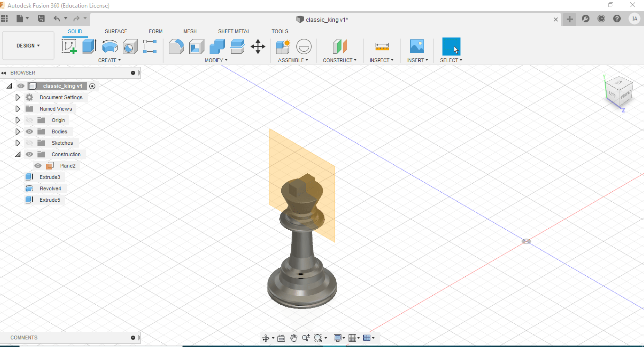Open the MODIFY dropdown menu
Screen dimensions: 644x347
pyautogui.click(x=216, y=60)
